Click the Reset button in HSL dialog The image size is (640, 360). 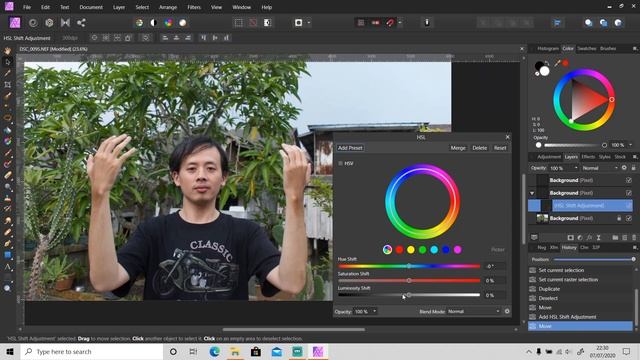click(500, 148)
